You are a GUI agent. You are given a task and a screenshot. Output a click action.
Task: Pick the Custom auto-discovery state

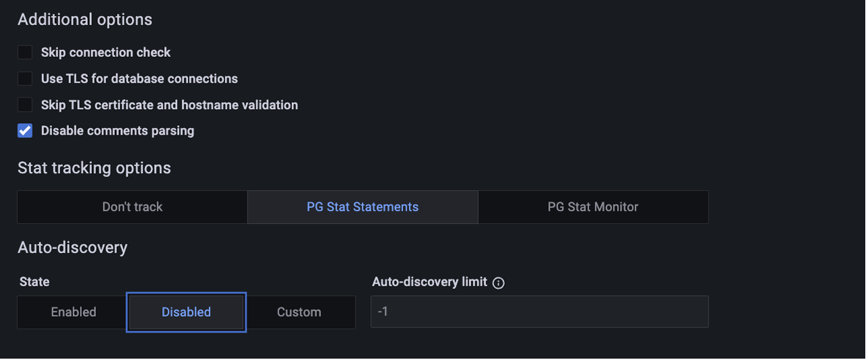[x=299, y=312]
